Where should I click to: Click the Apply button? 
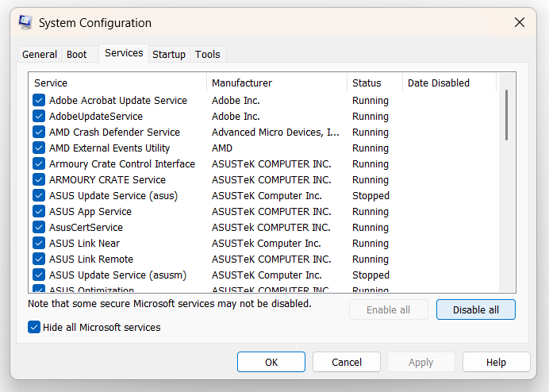click(x=420, y=362)
